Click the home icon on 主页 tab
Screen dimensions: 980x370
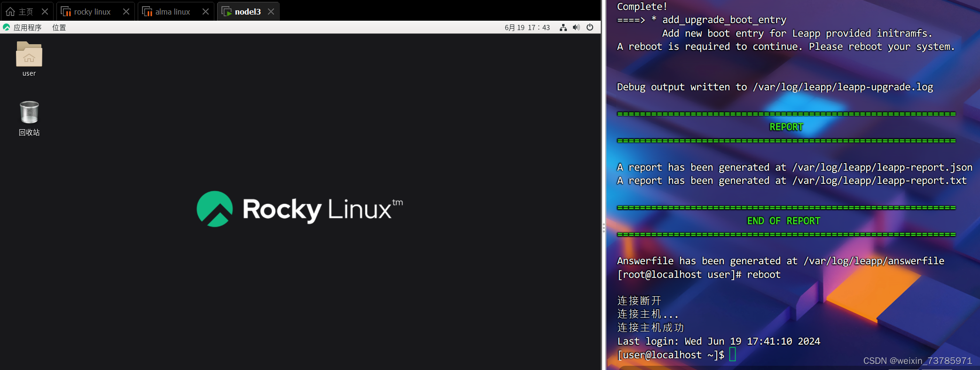(10, 11)
